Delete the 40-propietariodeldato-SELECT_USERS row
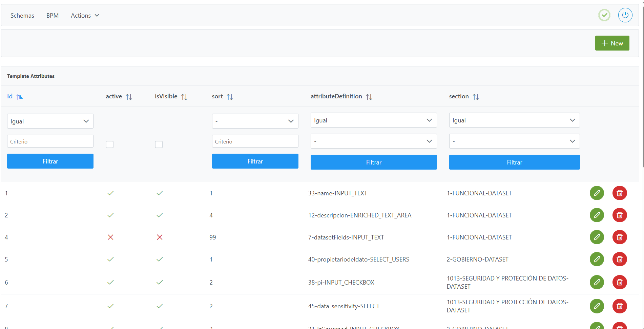The image size is (644, 329). pos(619,259)
